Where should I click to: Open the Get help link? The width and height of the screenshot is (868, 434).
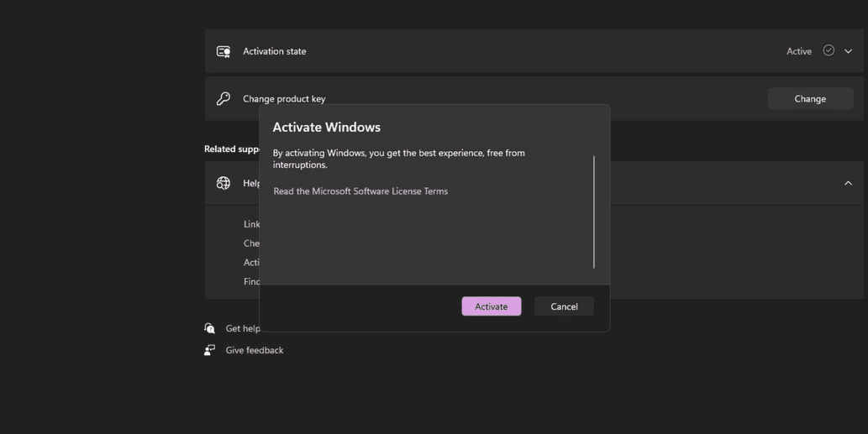coord(243,328)
